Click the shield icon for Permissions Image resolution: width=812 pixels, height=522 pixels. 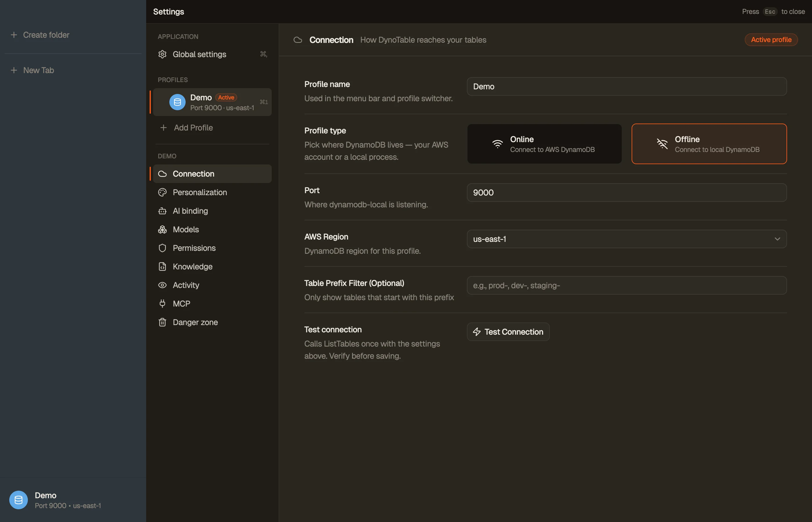tap(162, 248)
